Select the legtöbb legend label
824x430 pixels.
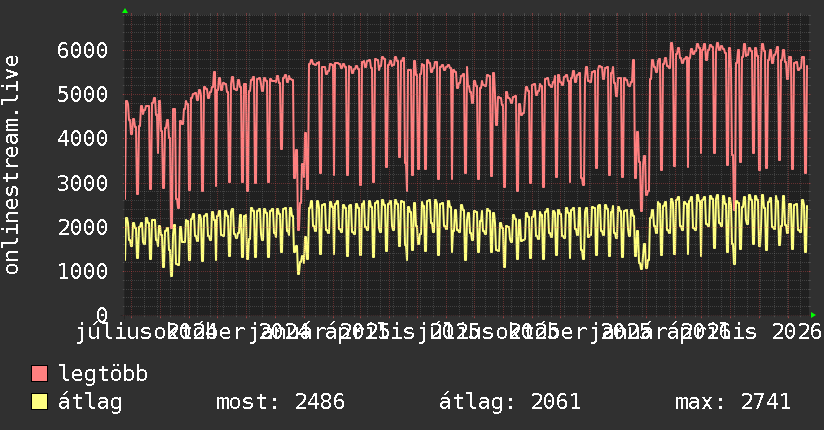103,373
